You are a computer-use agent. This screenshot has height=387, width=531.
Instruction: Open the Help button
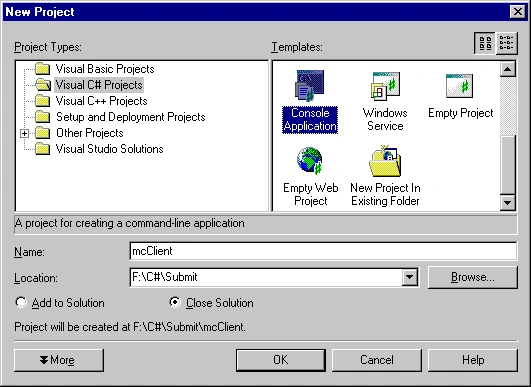click(473, 360)
